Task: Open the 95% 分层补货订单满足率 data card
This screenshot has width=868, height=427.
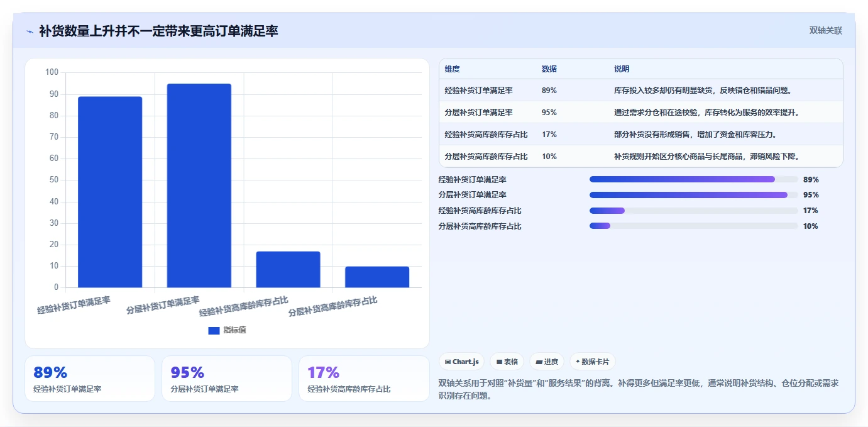Action: (x=227, y=379)
